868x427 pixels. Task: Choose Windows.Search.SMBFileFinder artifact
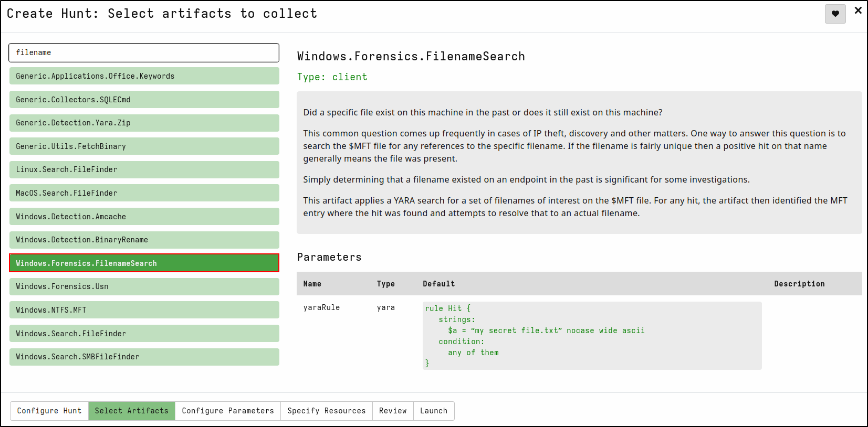(x=144, y=357)
